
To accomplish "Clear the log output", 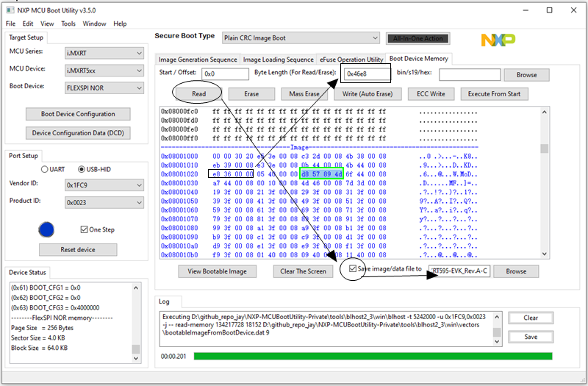I will point(531,318).
